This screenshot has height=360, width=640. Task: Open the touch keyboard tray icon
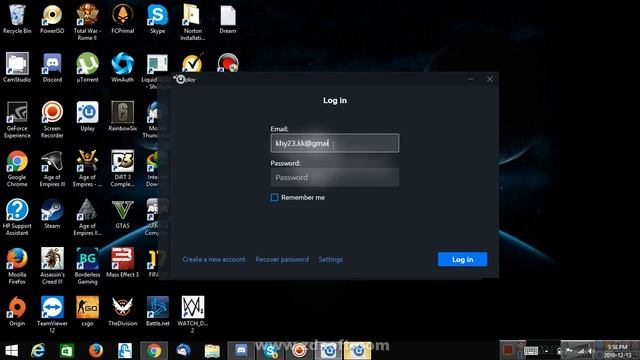[x=531, y=351]
